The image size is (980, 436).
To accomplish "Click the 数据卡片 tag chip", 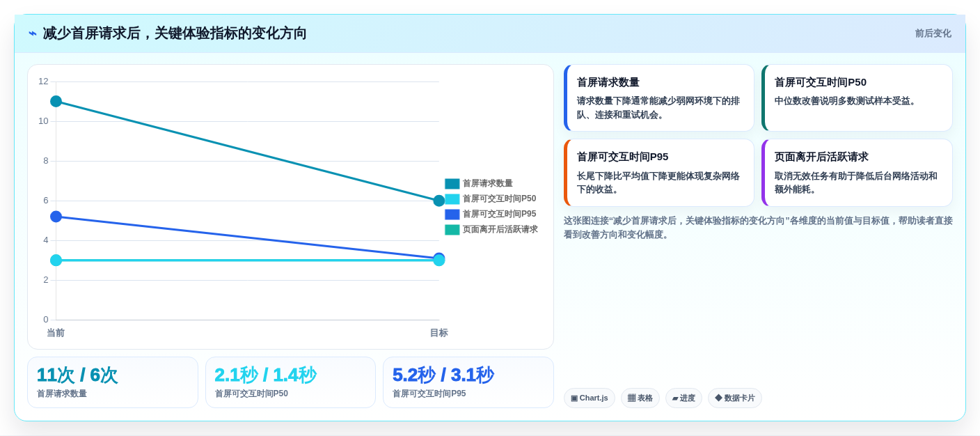I will [735, 398].
